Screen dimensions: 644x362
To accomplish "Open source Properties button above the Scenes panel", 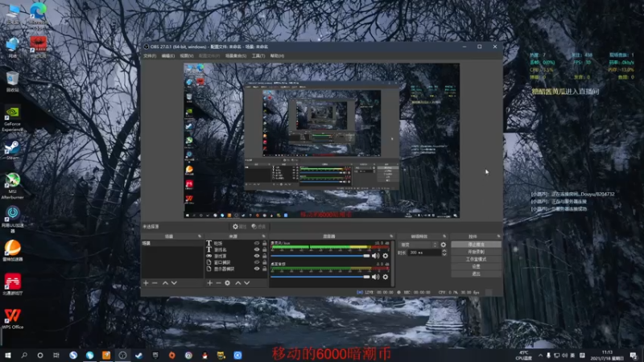I will [238, 227].
